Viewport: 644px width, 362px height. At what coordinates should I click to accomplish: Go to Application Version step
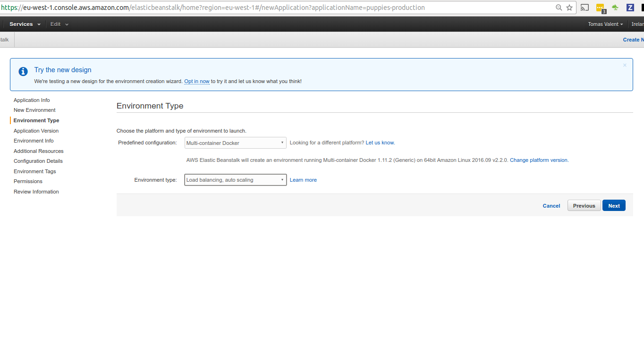pyautogui.click(x=36, y=131)
